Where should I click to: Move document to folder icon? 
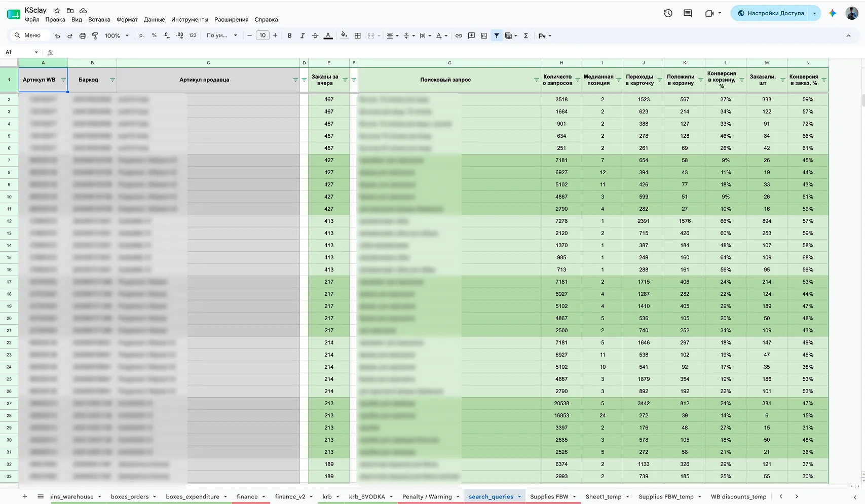point(70,11)
